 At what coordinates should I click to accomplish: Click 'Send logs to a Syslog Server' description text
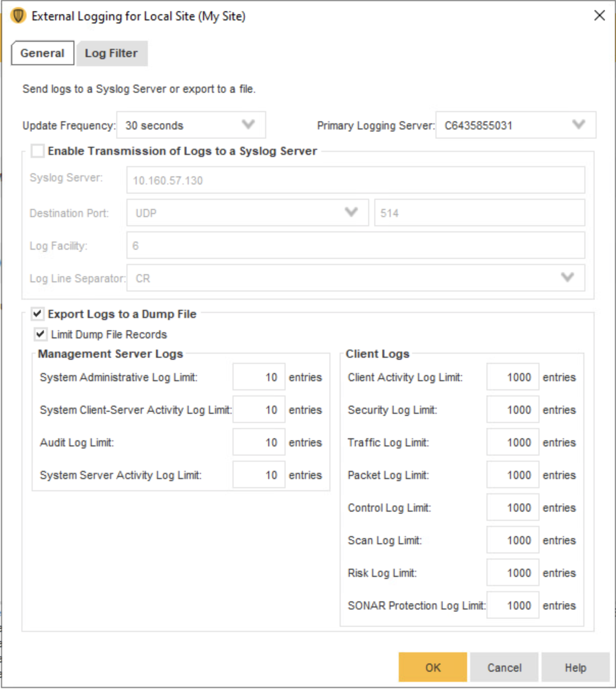[x=139, y=89]
